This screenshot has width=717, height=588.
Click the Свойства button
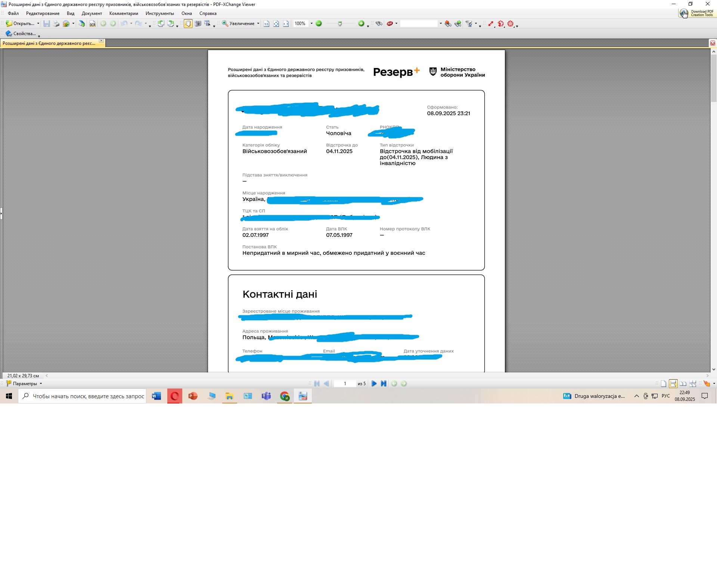click(x=21, y=34)
